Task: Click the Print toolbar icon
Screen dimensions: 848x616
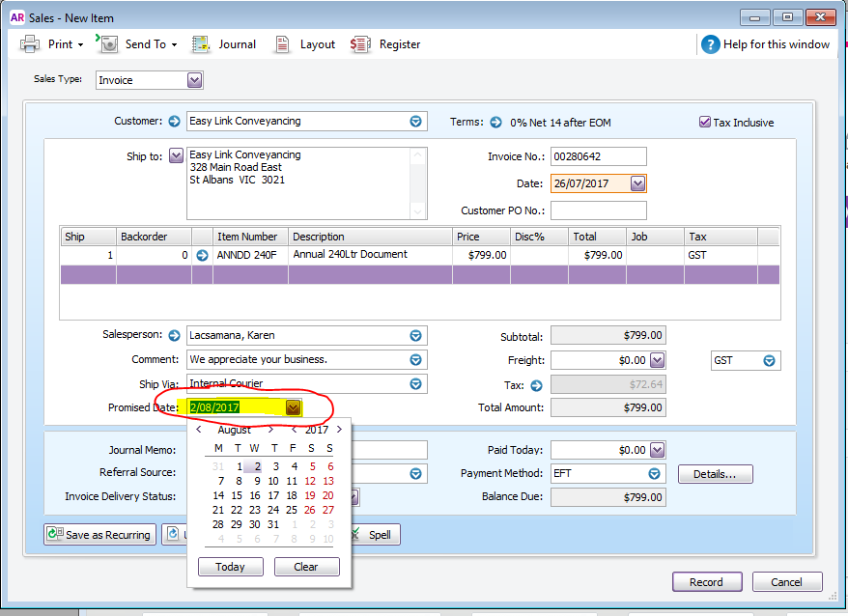Action: 30,43
